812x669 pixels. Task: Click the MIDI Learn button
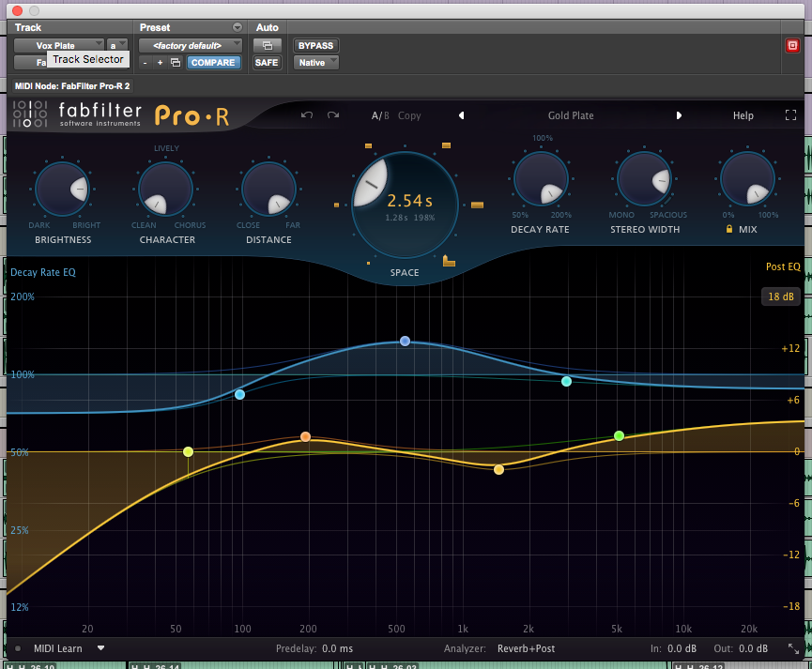pos(58,648)
